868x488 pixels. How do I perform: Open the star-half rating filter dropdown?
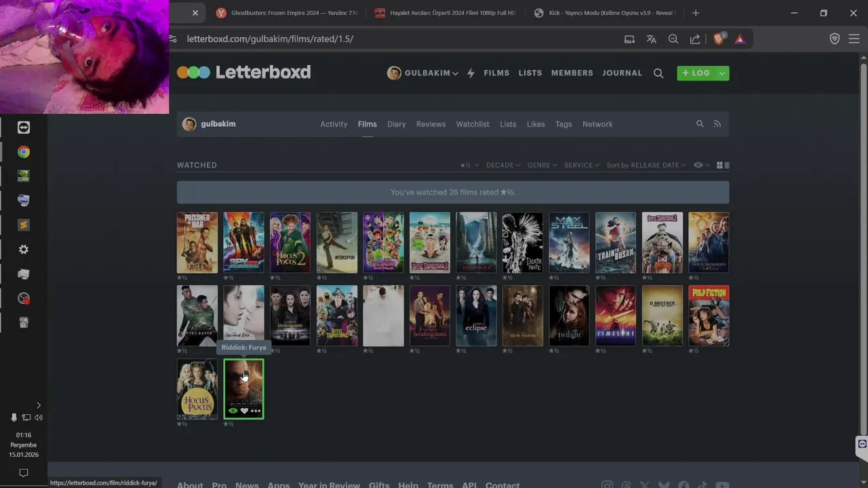click(x=469, y=165)
